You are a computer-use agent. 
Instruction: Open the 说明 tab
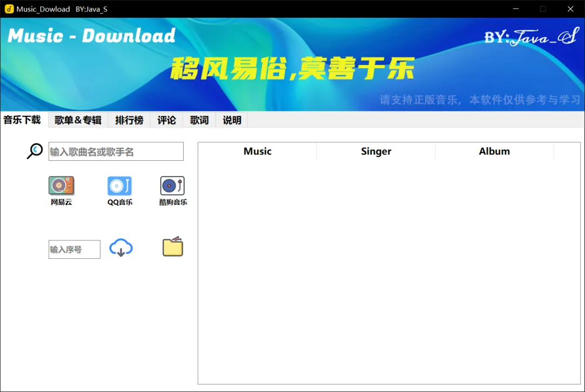[232, 120]
